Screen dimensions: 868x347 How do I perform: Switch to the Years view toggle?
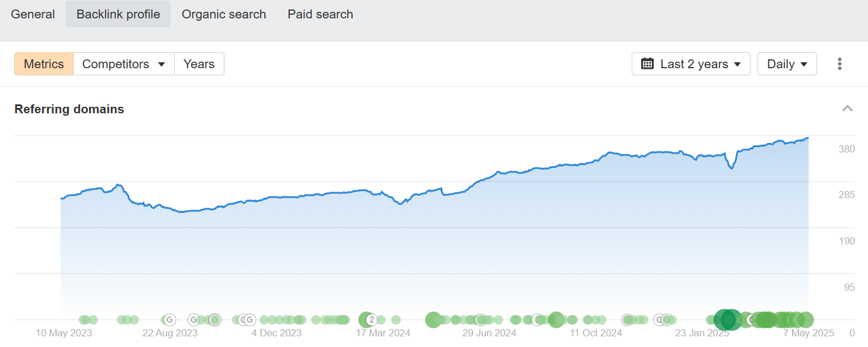click(199, 64)
